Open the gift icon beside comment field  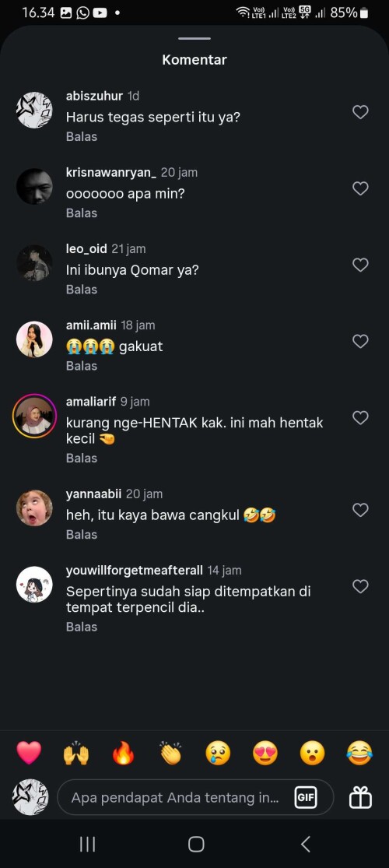[x=360, y=798]
